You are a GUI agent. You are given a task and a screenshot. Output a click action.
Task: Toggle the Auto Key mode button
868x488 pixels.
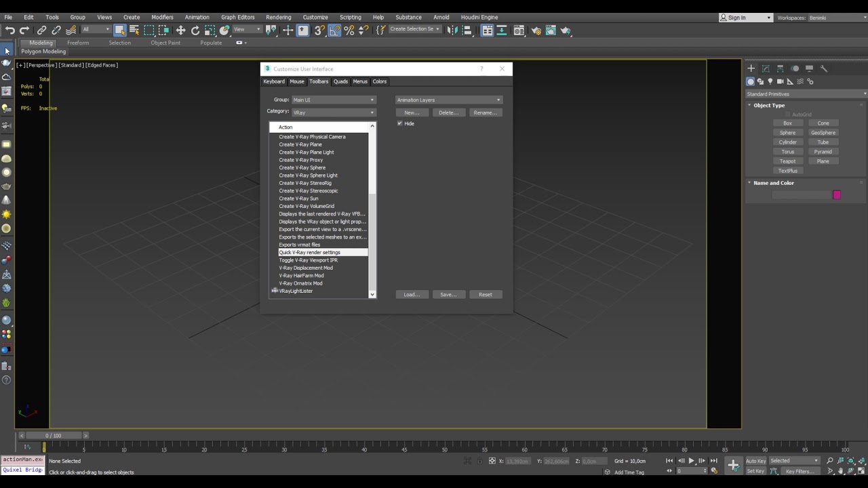pos(755,461)
